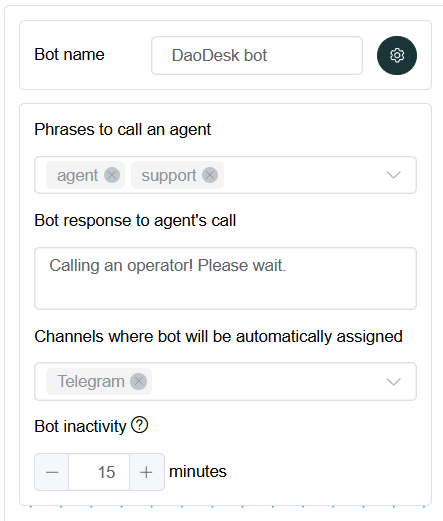This screenshot has height=521, width=443.
Task: Expand the phrases dropdown chevron
Action: coord(393,175)
